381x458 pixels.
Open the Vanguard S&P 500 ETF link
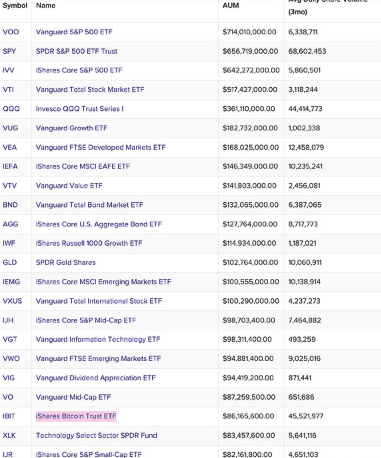click(x=74, y=32)
